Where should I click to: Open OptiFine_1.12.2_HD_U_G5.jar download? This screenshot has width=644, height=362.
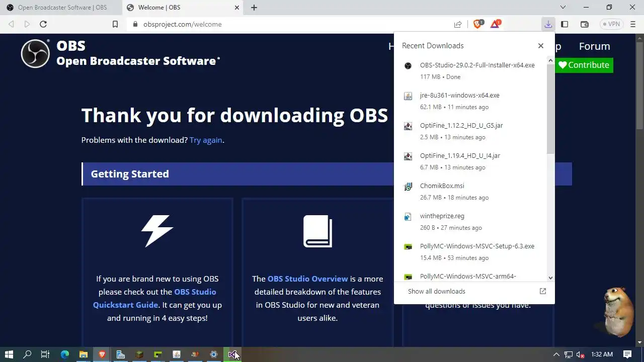pyautogui.click(x=470, y=131)
